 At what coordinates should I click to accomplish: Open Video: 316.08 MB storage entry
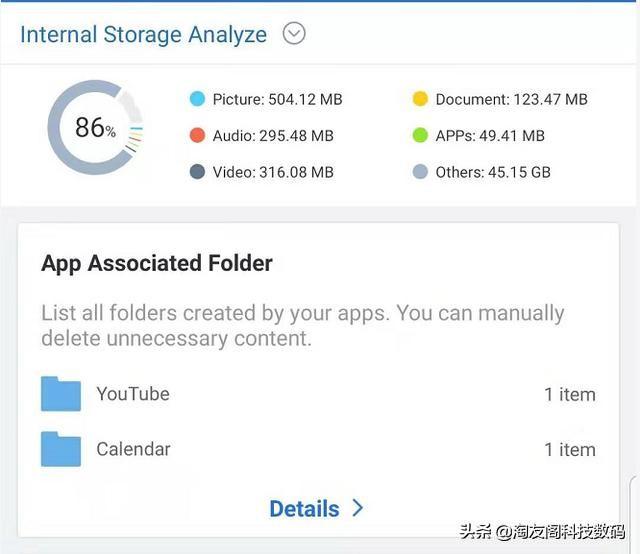[273, 172]
